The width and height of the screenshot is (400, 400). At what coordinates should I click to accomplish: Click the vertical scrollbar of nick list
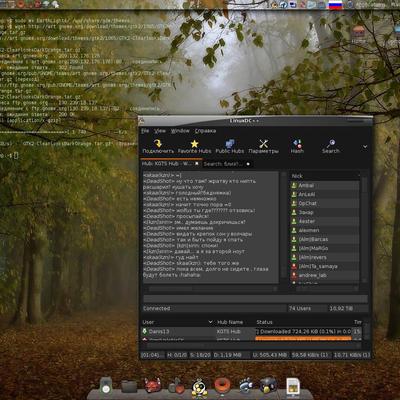tap(364, 228)
